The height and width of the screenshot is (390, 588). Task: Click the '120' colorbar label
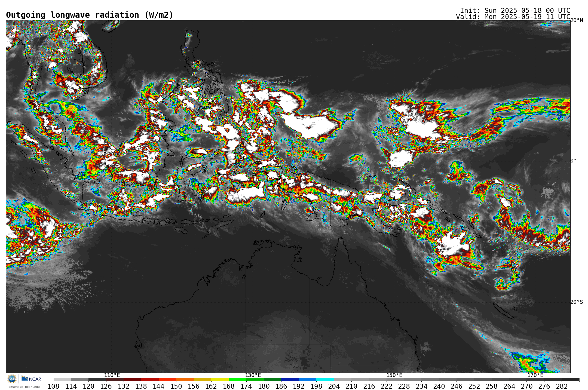click(x=88, y=386)
